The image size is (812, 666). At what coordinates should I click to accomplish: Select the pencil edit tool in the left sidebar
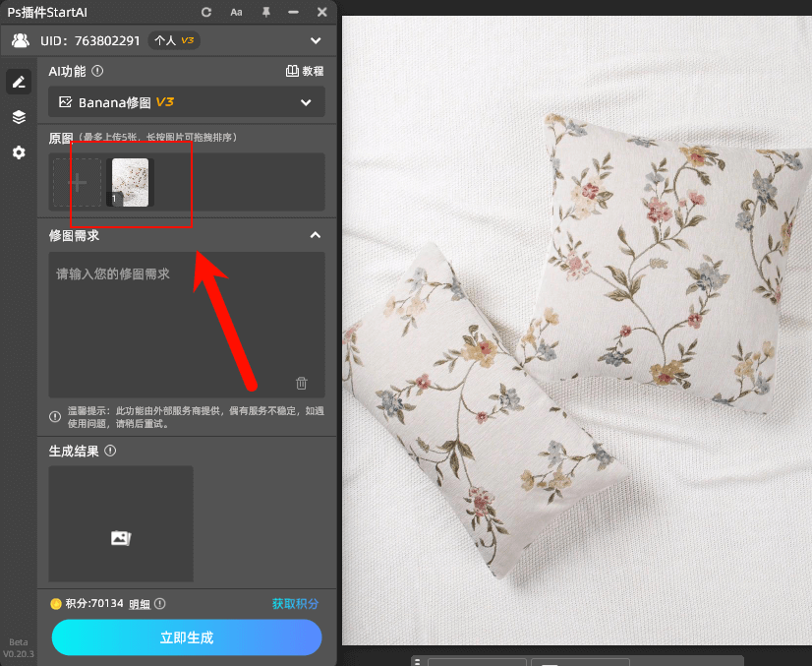click(x=18, y=82)
